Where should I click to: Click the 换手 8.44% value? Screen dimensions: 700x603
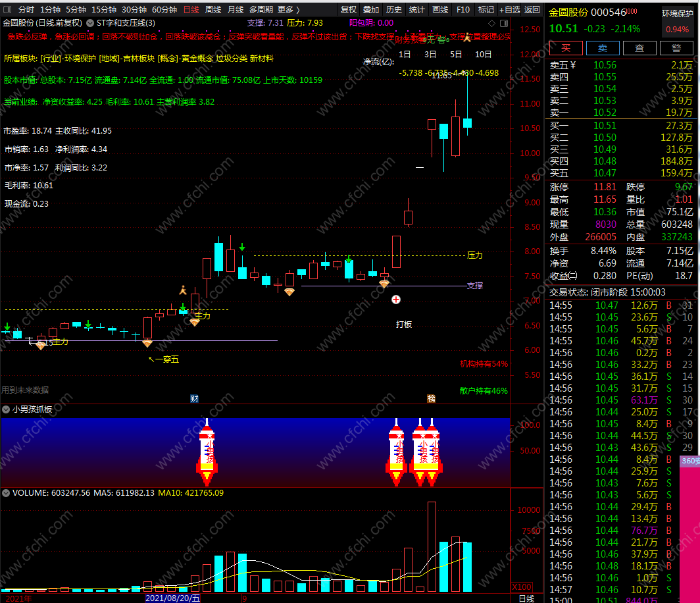(603, 251)
